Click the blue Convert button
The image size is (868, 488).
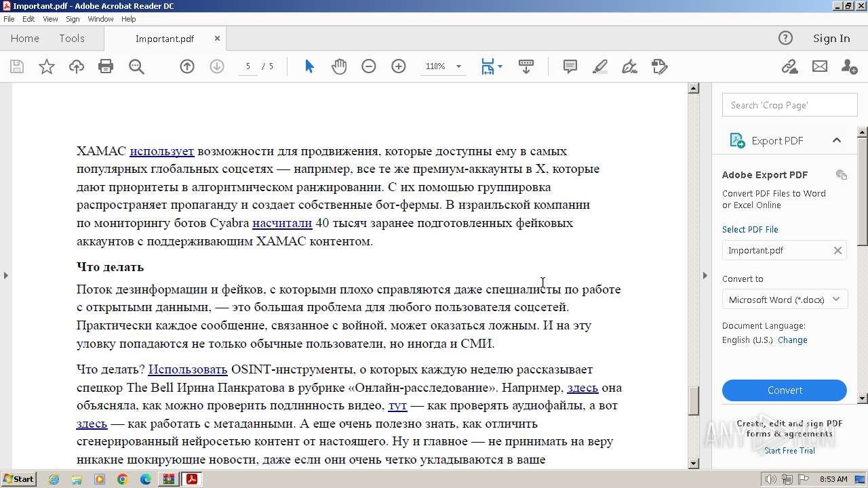785,390
